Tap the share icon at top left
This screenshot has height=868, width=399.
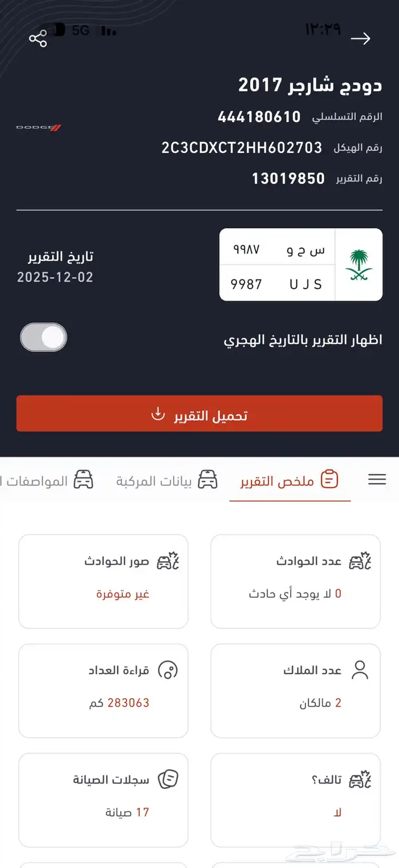click(38, 38)
